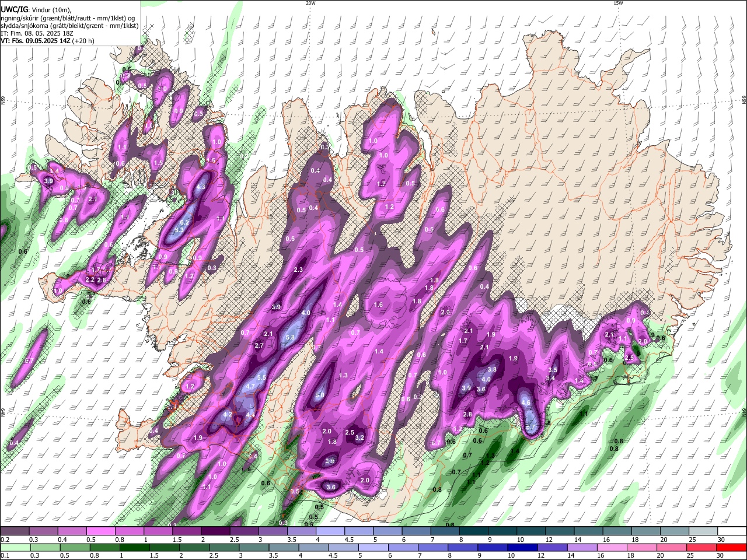Click the 4.6 precipitation value on the map
The height and width of the screenshot is (560, 747).
point(526,402)
